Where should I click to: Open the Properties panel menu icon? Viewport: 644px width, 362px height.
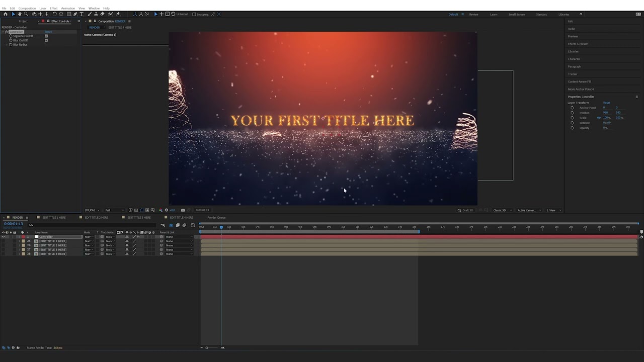click(636, 97)
